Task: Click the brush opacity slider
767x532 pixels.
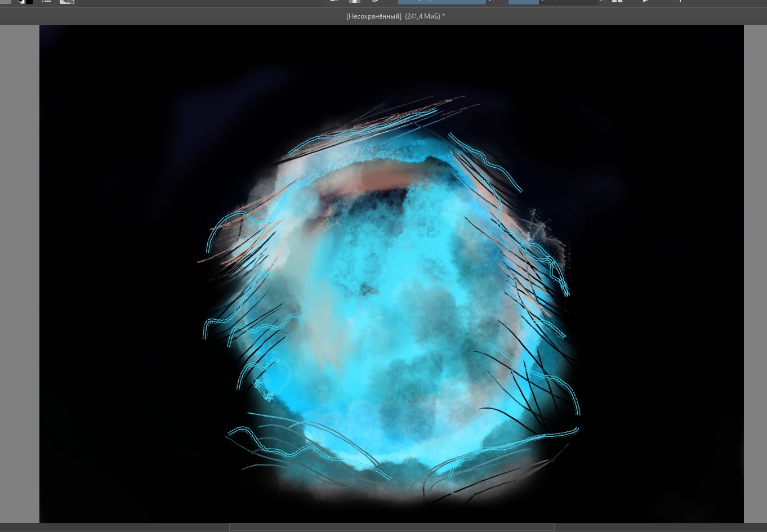Action: tap(442, 2)
